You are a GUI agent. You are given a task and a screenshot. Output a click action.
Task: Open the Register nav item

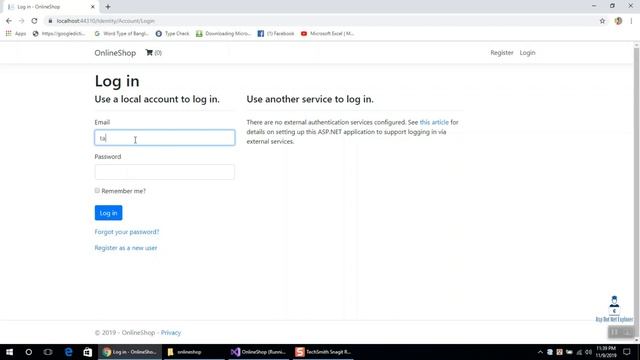pyautogui.click(x=502, y=53)
